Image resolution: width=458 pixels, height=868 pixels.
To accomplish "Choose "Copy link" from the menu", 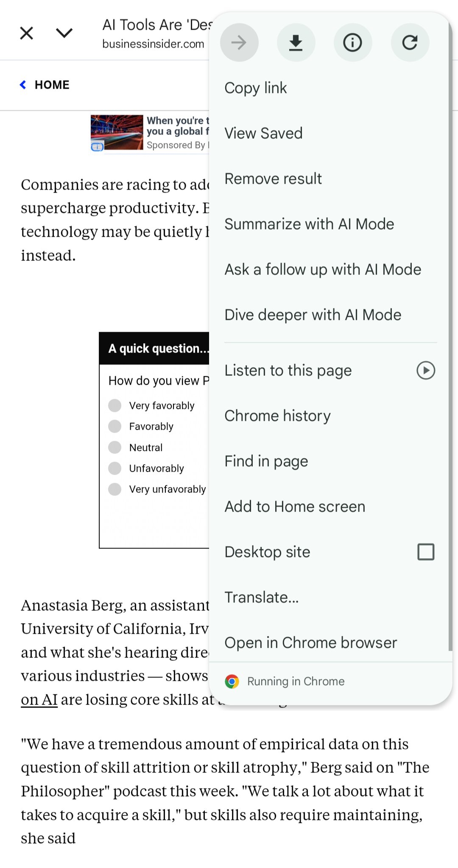I will point(256,88).
